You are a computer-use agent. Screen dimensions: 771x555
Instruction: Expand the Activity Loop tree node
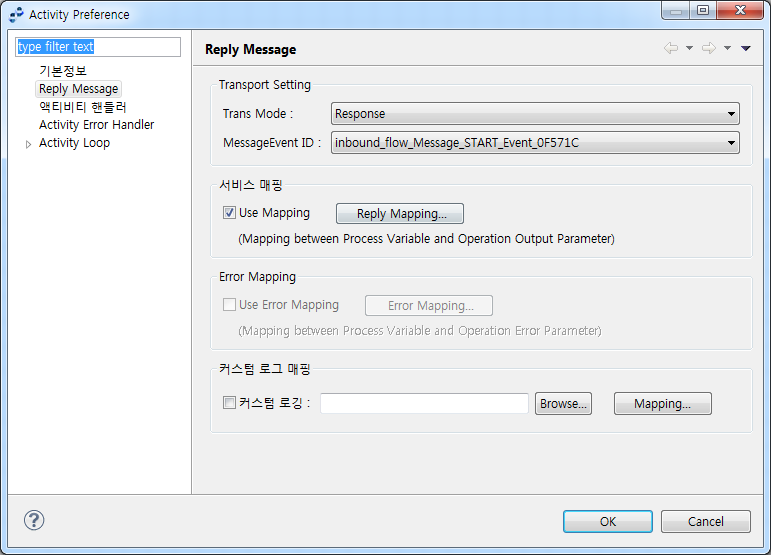(28, 144)
